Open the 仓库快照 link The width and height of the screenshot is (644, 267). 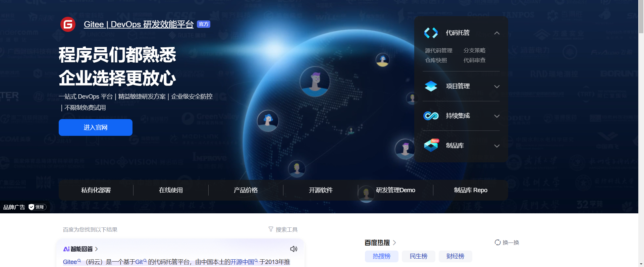pos(436,60)
